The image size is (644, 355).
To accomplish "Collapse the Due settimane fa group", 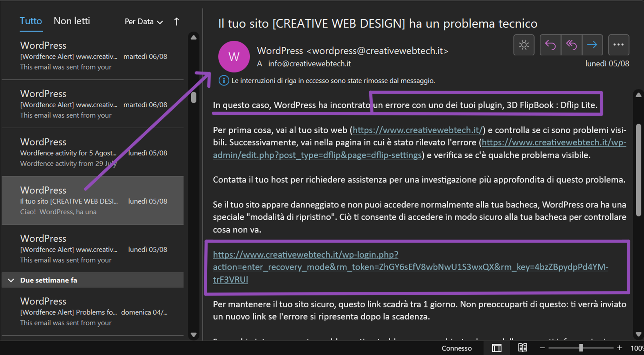I will tap(11, 280).
